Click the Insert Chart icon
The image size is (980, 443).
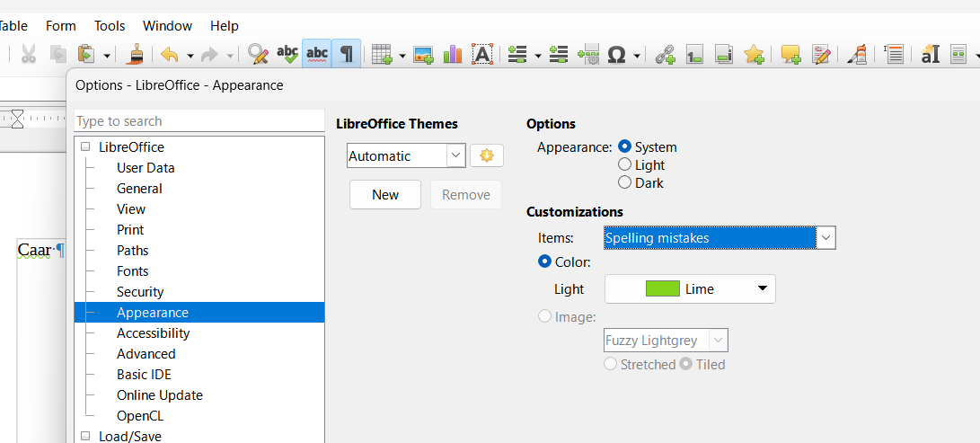coord(453,55)
